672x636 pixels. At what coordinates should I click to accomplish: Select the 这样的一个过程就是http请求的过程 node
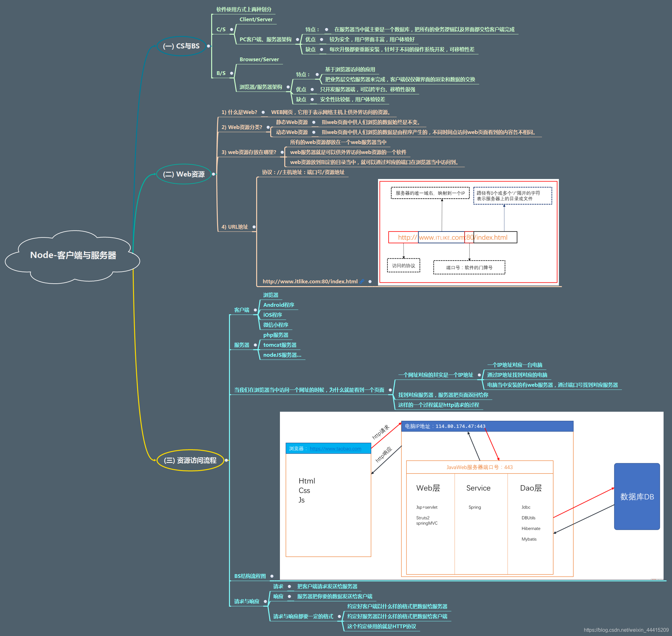point(438,405)
